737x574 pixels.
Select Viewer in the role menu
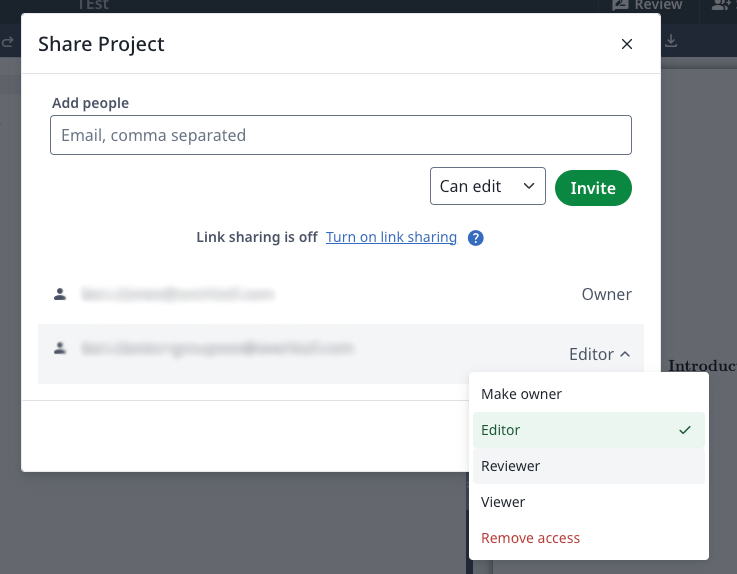coord(589,502)
